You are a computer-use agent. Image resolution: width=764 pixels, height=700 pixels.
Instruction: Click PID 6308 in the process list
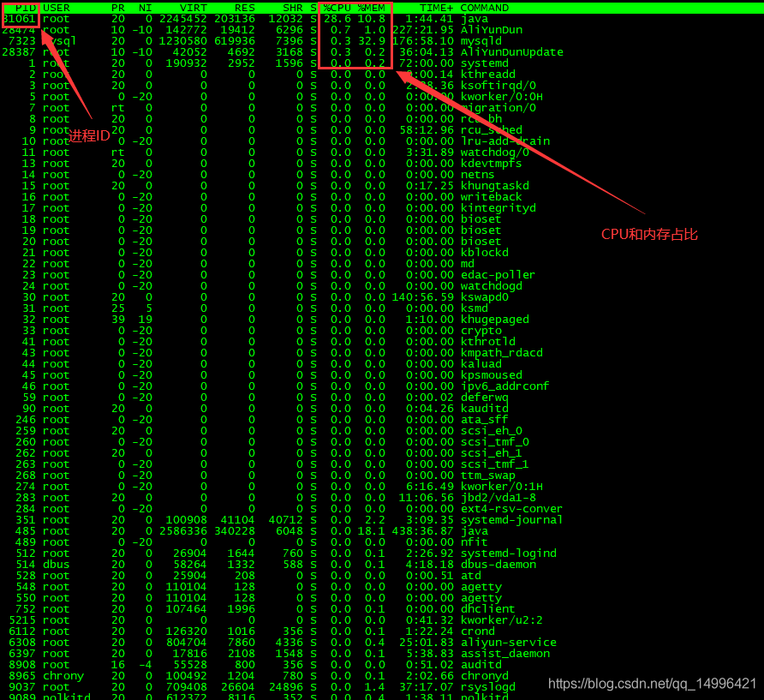coord(22,643)
